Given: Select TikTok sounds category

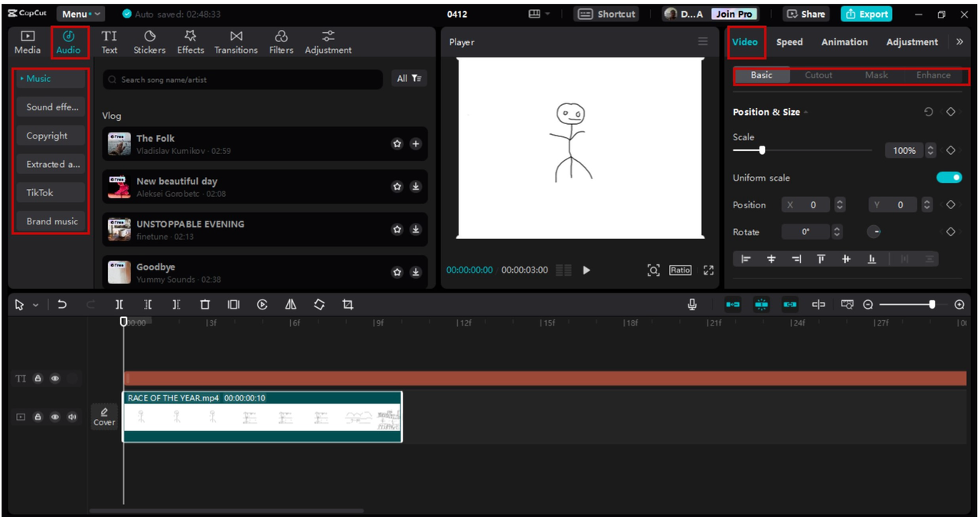Looking at the screenshot, I should point(51,193).
